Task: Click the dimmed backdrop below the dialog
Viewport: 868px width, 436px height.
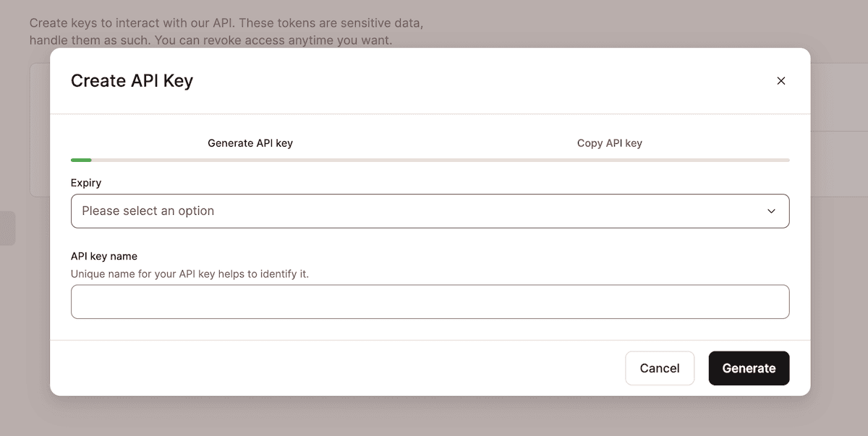Action: pos(434,416)
